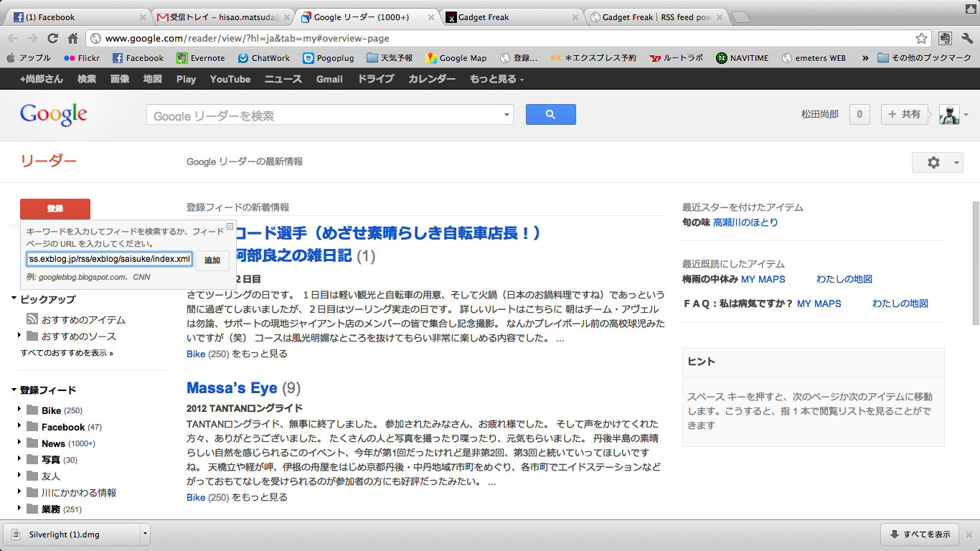Open the ルートラボ bookmark
Image resolution: width=980 pixels, height=551 pixels.
coord(677,58)
